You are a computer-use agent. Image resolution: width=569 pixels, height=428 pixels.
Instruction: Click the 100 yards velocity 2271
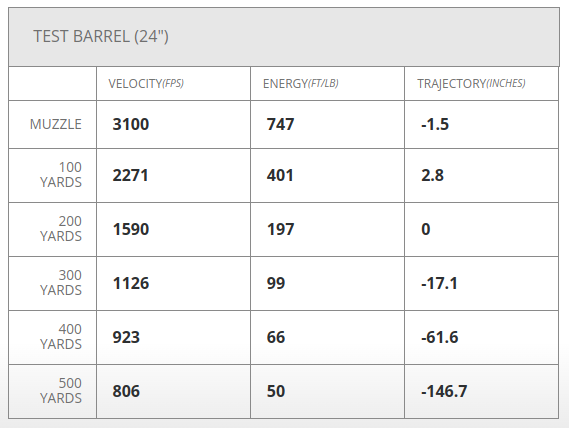130,175
